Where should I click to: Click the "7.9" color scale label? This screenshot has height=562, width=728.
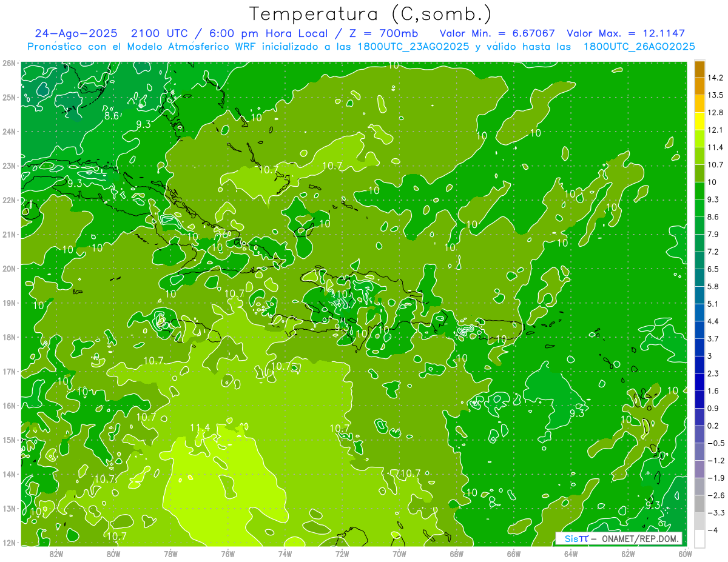714,234
